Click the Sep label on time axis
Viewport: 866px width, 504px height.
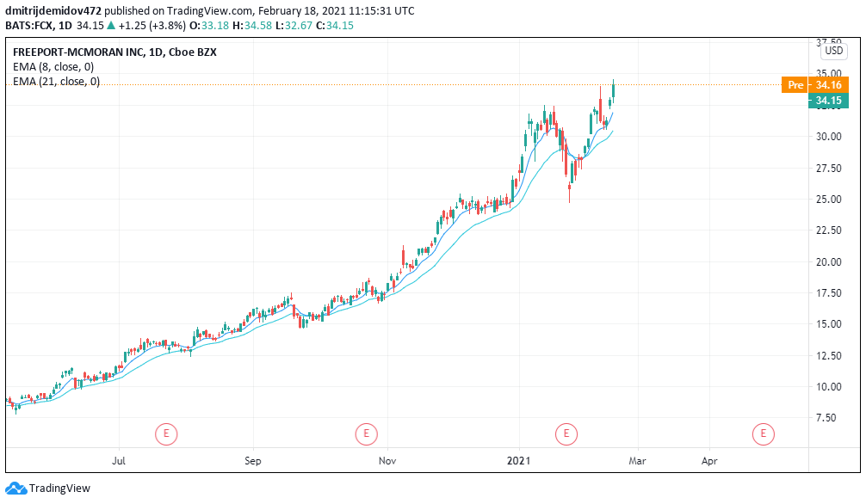tap(253, 460)
